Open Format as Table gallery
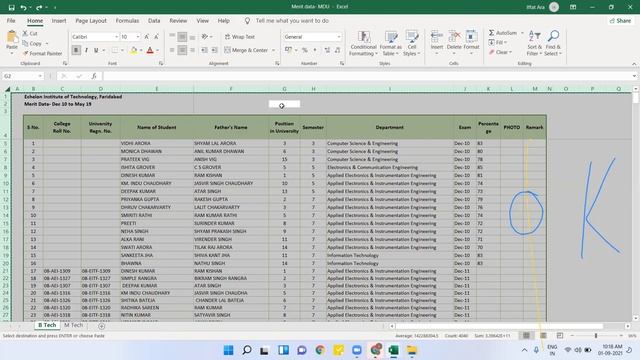Screen dimensions: 640x360 coord(391,43)
